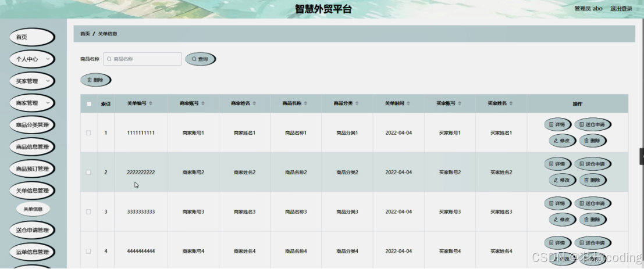The image size is (644, 269).
Task: Click 送仓申请 for row 3333333333
Action: 592,203
